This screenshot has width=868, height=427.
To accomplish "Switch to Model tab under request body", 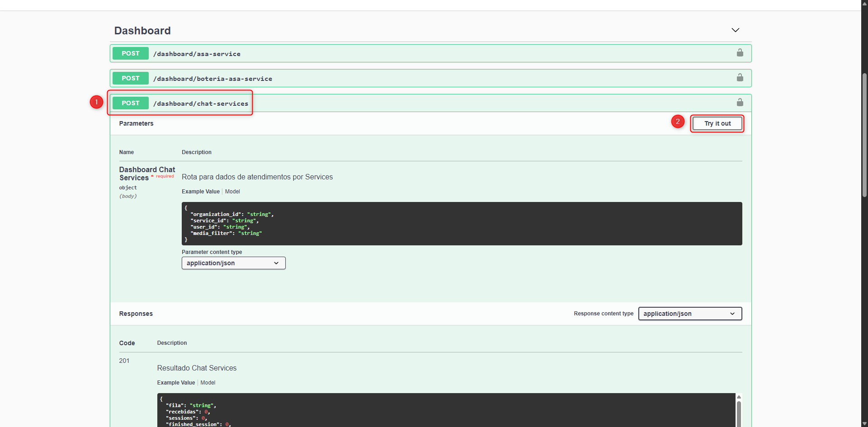I will coord(232,192).
